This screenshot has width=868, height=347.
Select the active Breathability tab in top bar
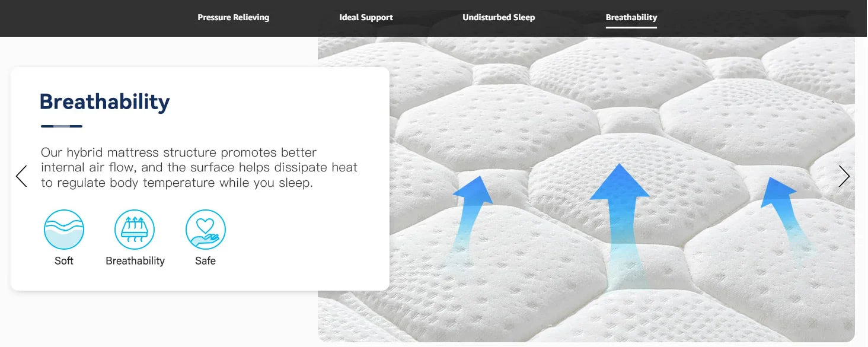[631, 17]
